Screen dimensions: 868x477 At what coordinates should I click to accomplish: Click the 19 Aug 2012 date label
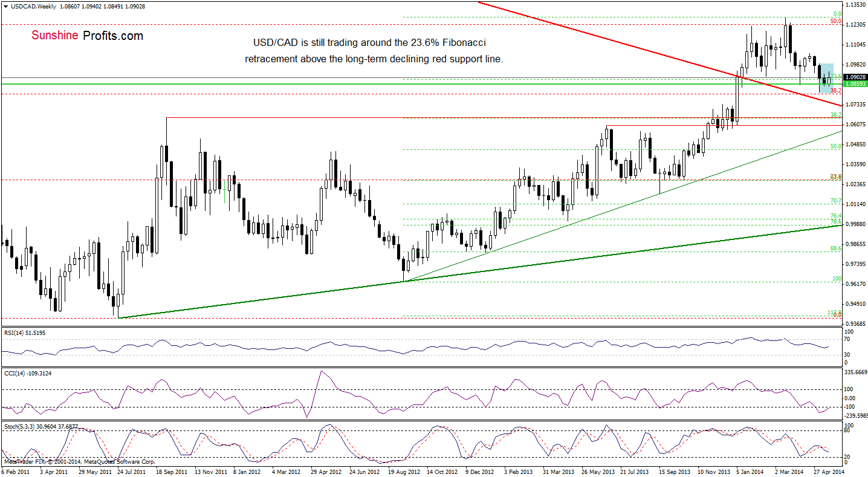[x=404, y=471]
